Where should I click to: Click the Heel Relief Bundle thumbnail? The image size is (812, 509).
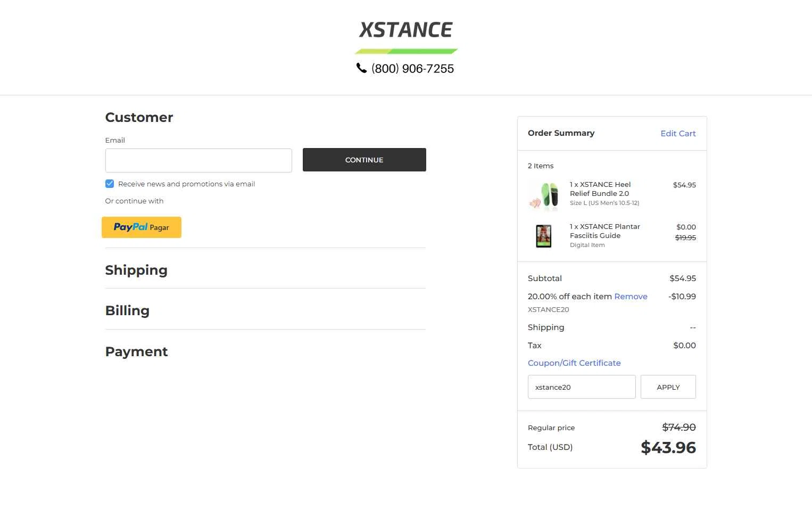[x=544, y=195]
